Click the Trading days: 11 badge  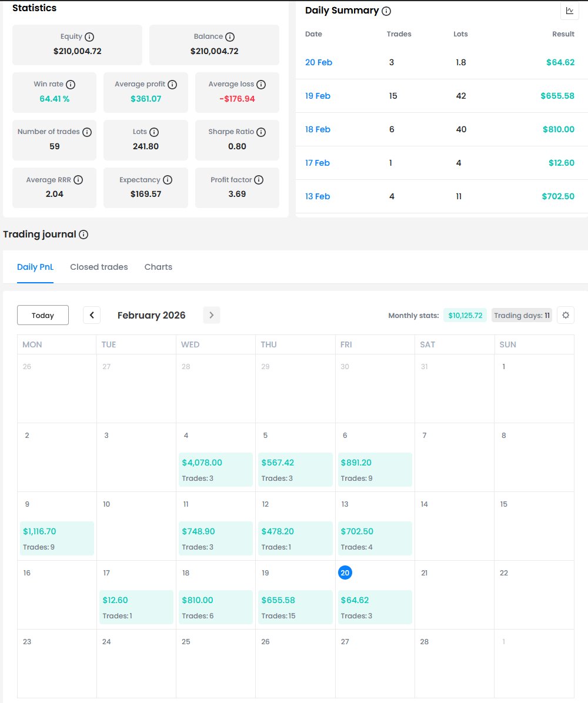point(522,316)
